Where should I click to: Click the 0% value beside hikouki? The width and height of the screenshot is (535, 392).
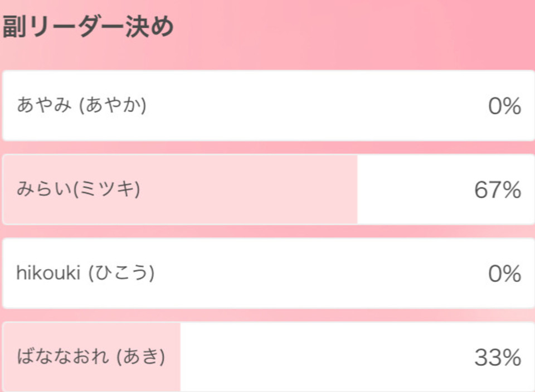[x=505, y=273]
